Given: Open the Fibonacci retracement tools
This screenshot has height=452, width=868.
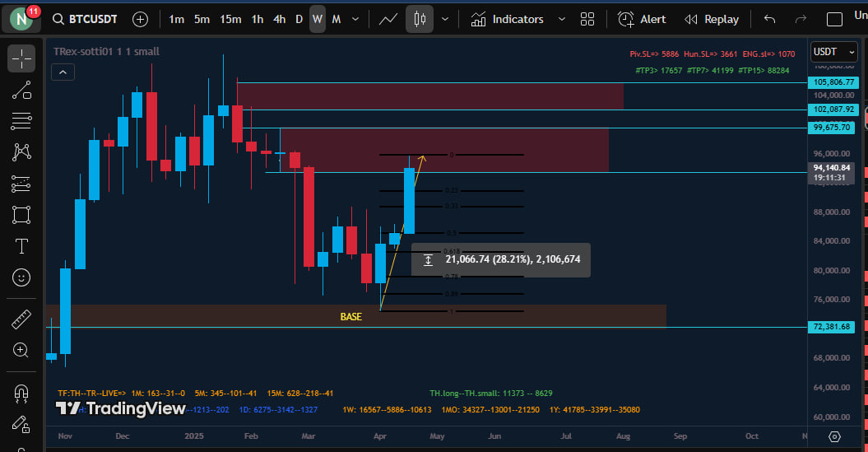Looking at the screenshot, I should click(x=21, y=121).
